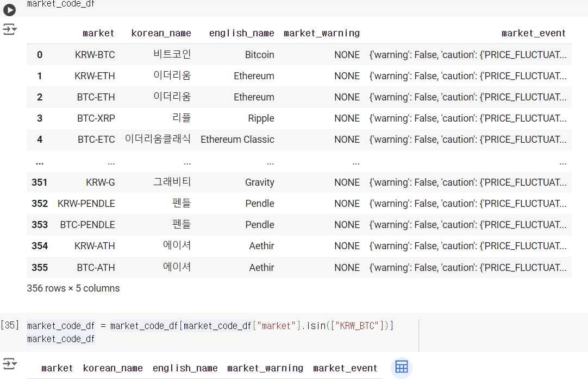Select the Bitcoin english name cell
The height and width of the screenshot is (379, 588).
click(x=260, y=55)
